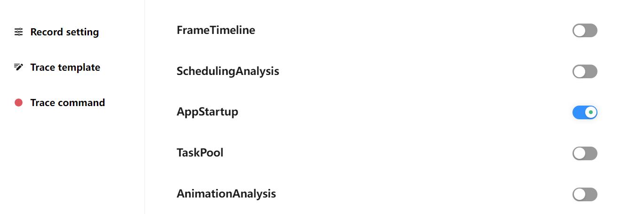Open the Record setting section
Image resolution: width=644 pixels, height=214 pixels.
(x=64, y=32)
